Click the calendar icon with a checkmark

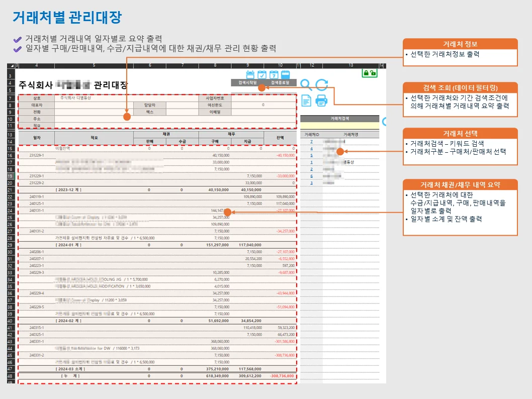262,74
